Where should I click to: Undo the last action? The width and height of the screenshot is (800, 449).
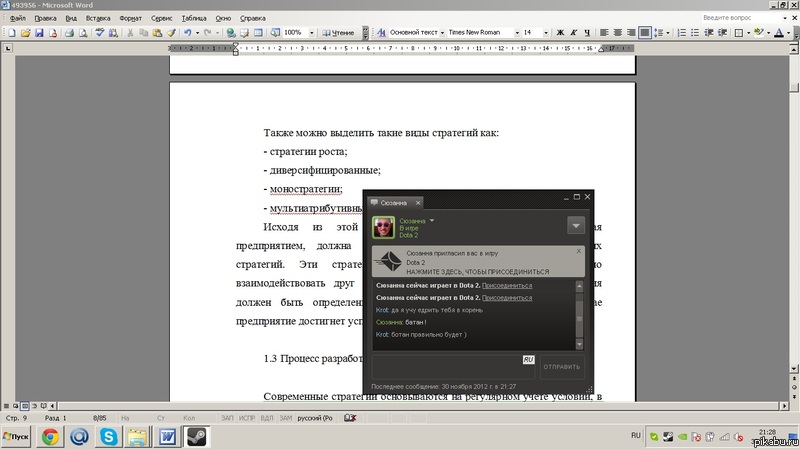(x=188, y=33)
